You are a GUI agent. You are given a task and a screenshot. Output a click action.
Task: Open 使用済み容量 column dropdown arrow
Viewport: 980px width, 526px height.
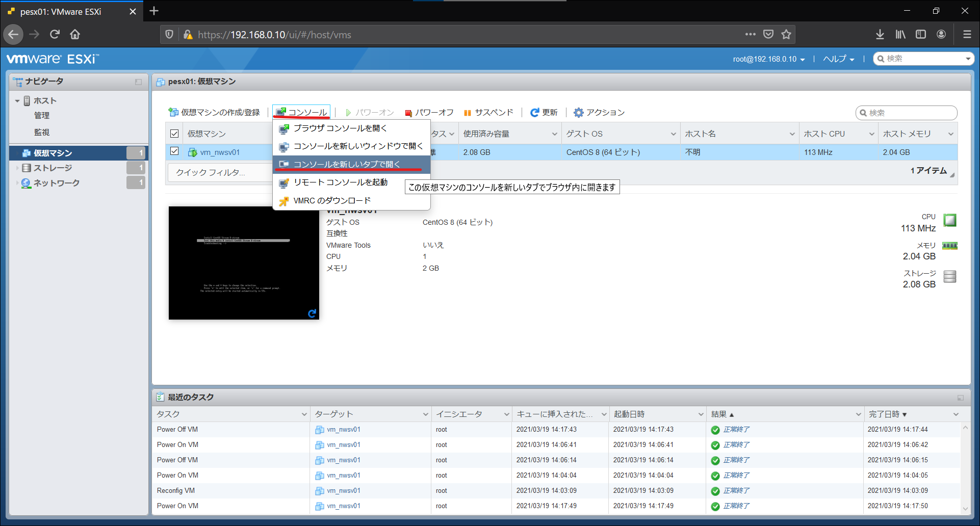pos(555,134)
